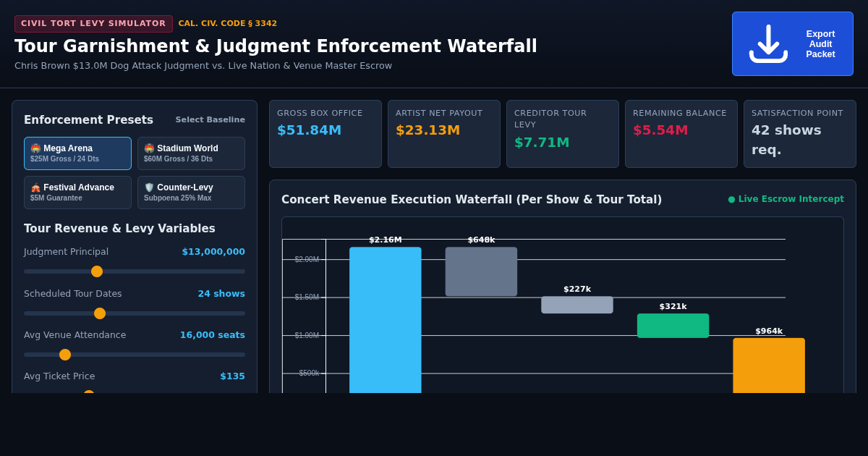
Task: Click the Concert Revenue Execution Waterfall chart title
Action: (472, 200)
